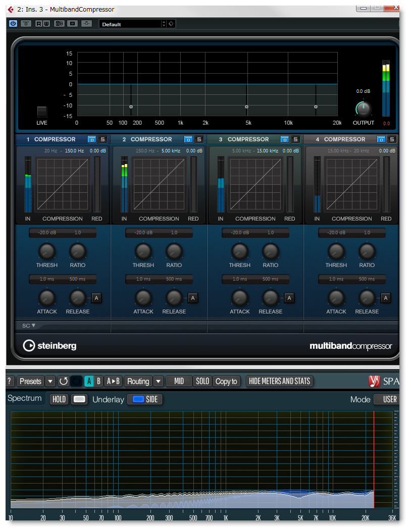Click band 4 gain value 0.00 dB
The width and height of the screenshot is (411, 532).
(x=387, y=150)
